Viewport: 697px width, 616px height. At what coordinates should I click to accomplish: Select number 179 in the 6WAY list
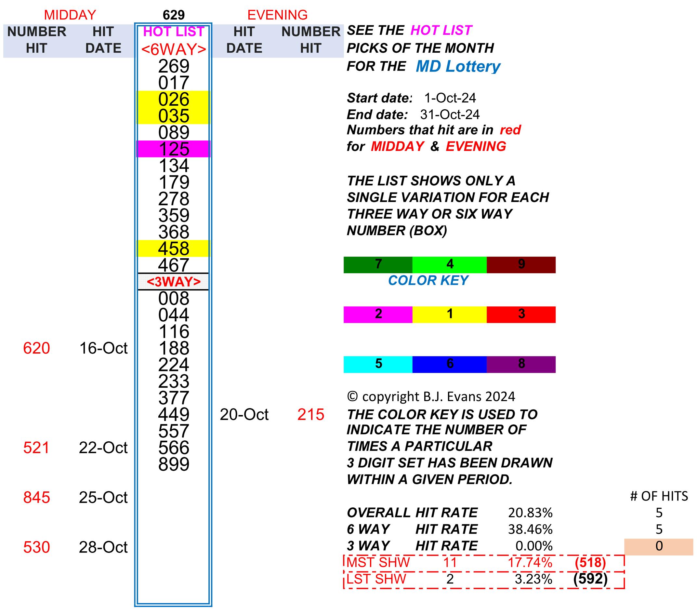pos(174,182)
